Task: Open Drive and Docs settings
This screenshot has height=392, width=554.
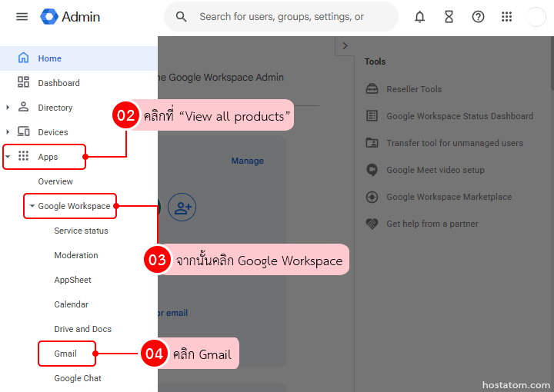Action: (82, 329)
